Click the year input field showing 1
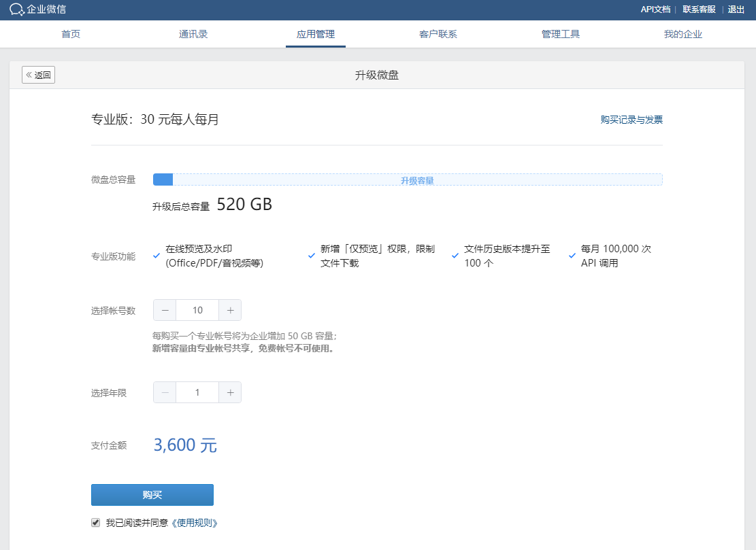 (198, 392)
